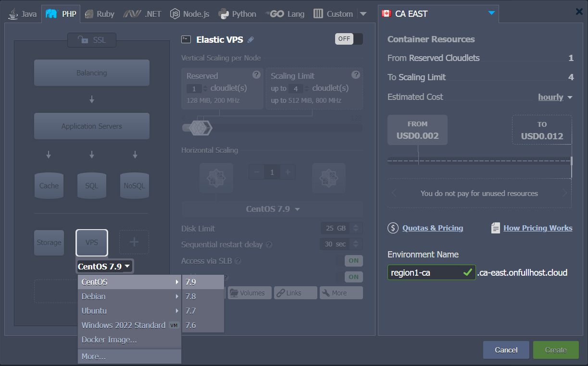
Task: Click the NoSQL database node icon
Action: point(134,185)
